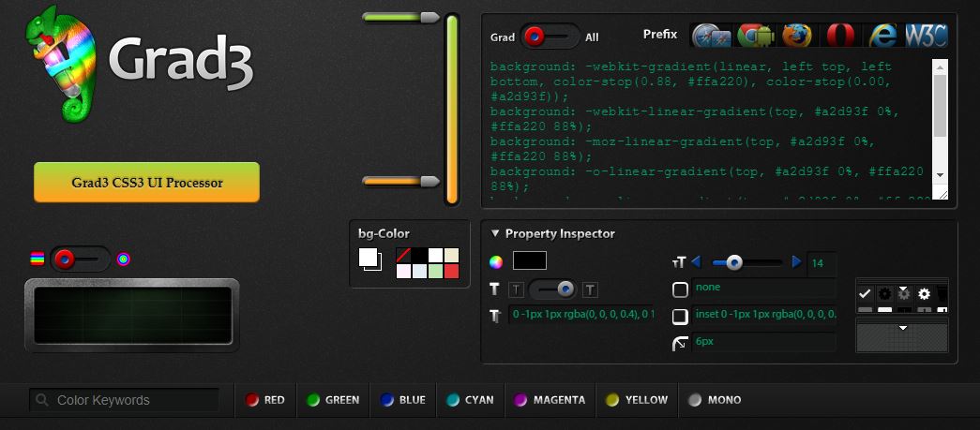
Task: Click the border field showing none
Action: pyautogui.click(x=763, y=288)
